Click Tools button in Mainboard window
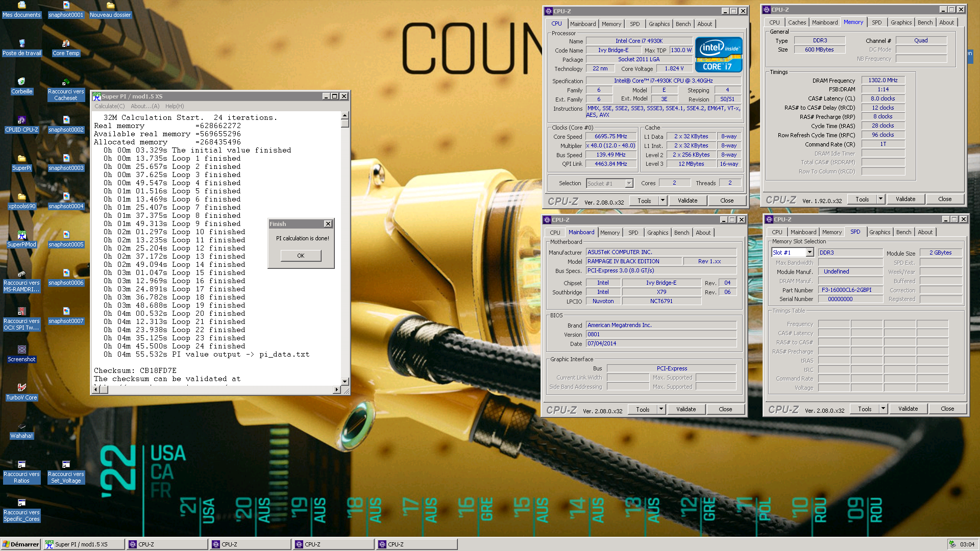 (x=643, y=409)
